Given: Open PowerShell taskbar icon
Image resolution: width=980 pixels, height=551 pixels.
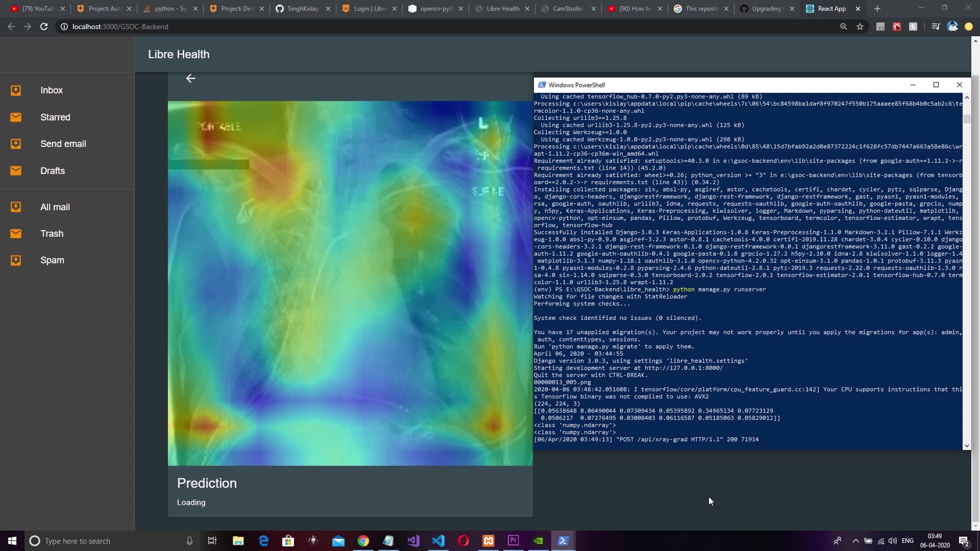Looking at the screenshot, I should (x=563, y=541).
